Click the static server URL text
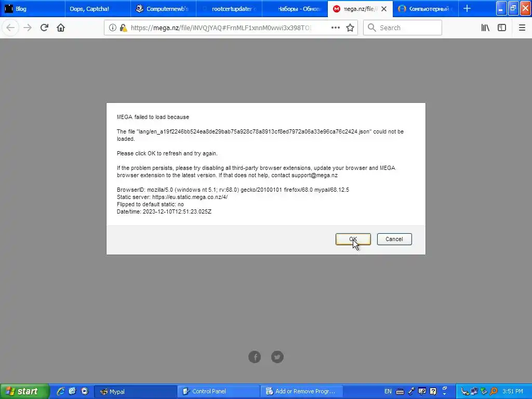Viewport: 532px width, 399px height. point(190,197)
